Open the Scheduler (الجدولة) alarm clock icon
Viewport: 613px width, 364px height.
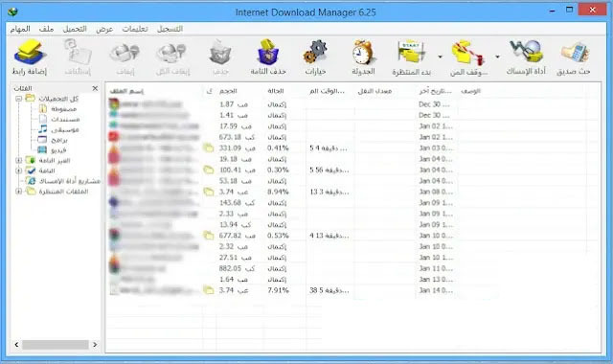click(x=364, y=52)
